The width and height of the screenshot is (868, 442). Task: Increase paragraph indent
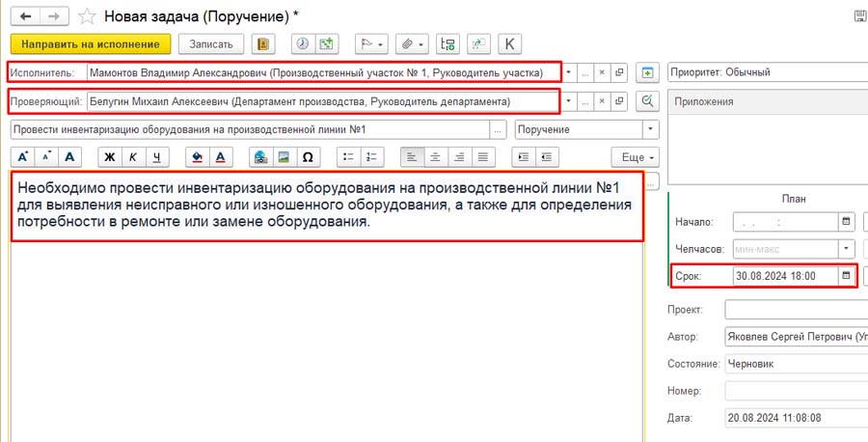pyautogui.click(x=523, y=157)
